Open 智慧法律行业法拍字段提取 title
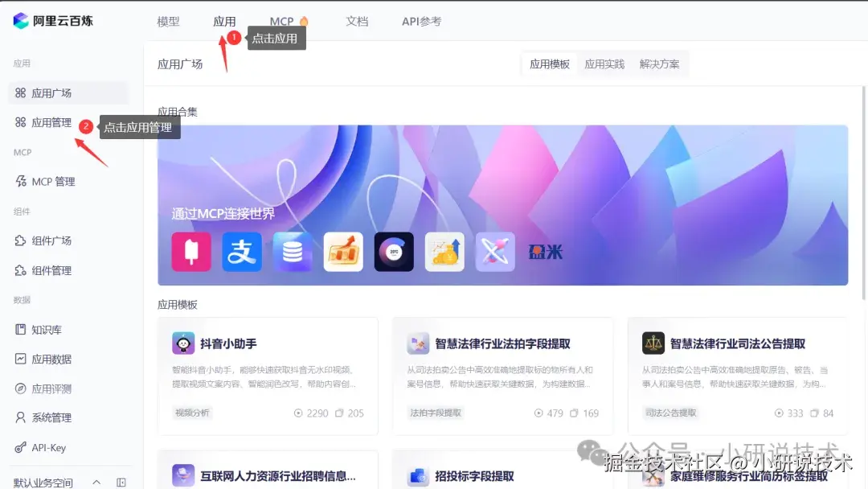The image size is (868, 489). 502,344
